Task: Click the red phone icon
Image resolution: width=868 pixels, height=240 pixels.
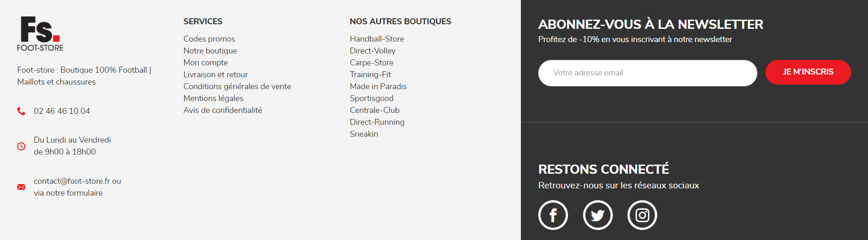Action: (21, 111)
